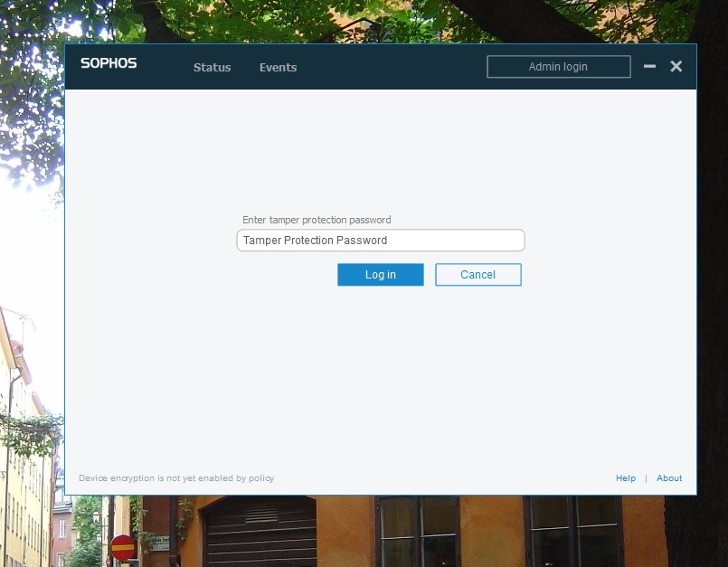The image size is (728, 567).
Task: Click the Admin login button
Action: pyautogui.click(x=559, y=66)
